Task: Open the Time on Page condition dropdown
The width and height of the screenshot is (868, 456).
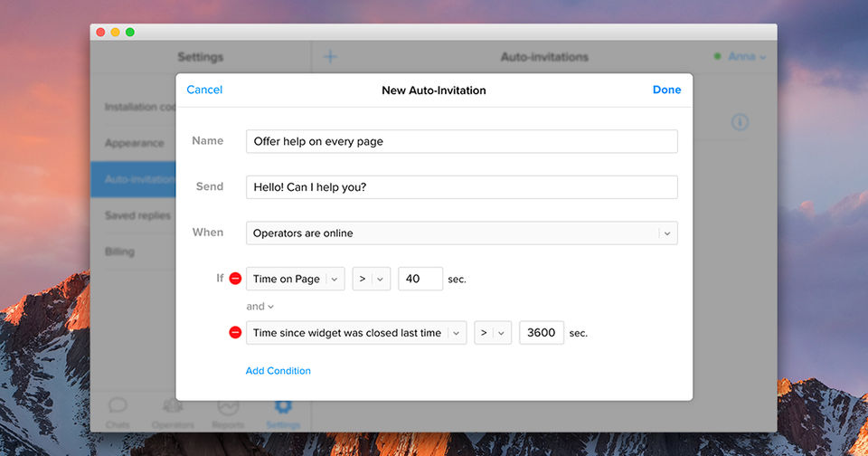Action: click(x=295, y=279)
